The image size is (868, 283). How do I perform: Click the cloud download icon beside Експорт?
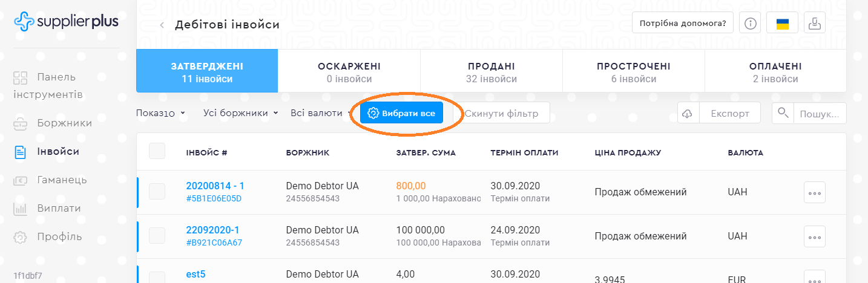pos(688,113)
